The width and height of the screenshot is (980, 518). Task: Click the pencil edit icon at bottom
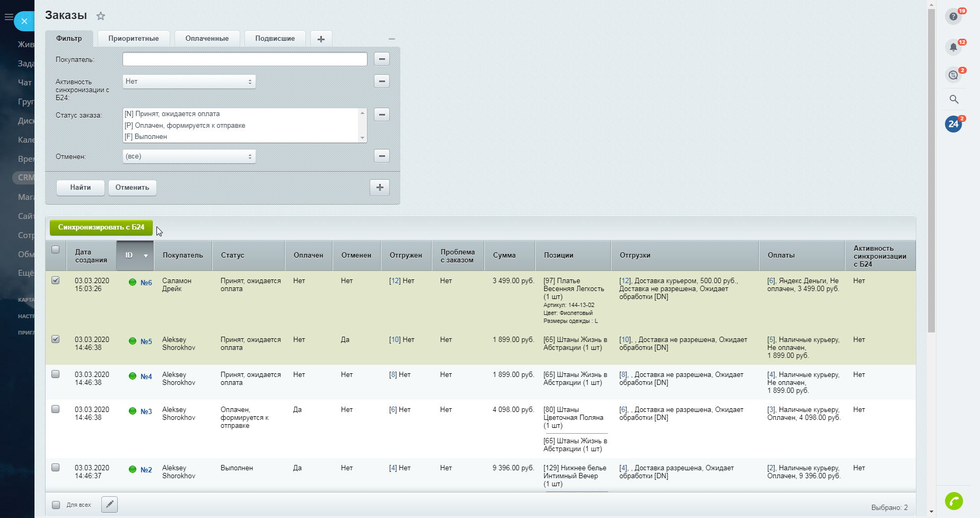click(109, 504)
